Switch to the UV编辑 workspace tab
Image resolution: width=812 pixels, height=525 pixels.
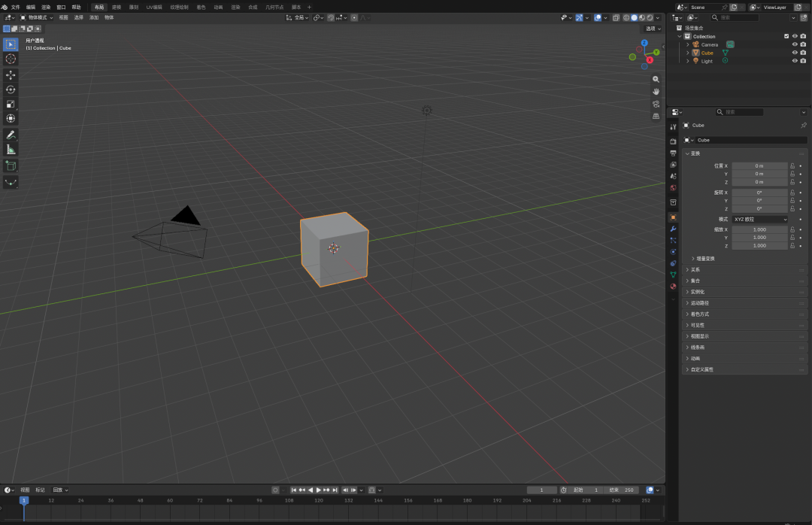tap(154, 8)
